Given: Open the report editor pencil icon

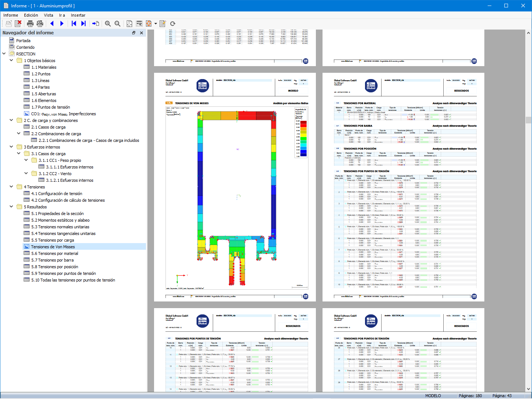Looking at the screenshot, I should tap(163, 24).
